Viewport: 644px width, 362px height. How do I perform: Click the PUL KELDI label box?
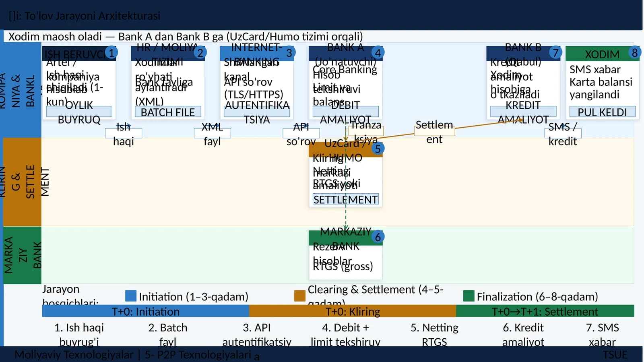point(603,112)
